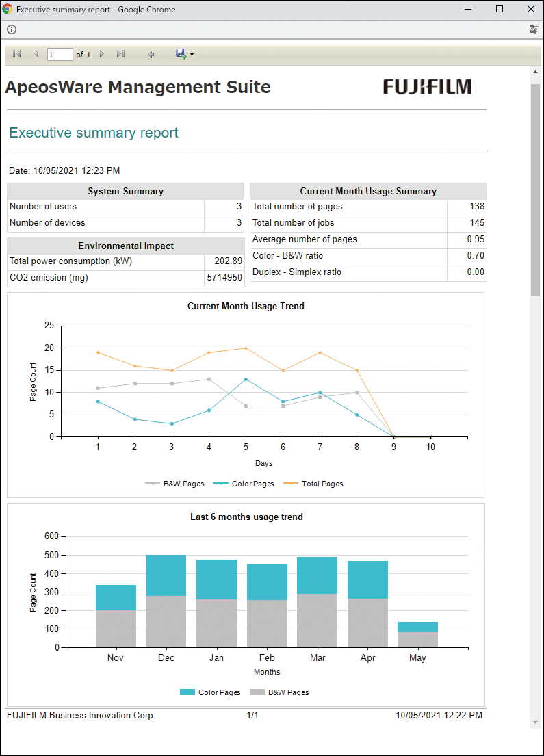Go to first page of report

16,54
